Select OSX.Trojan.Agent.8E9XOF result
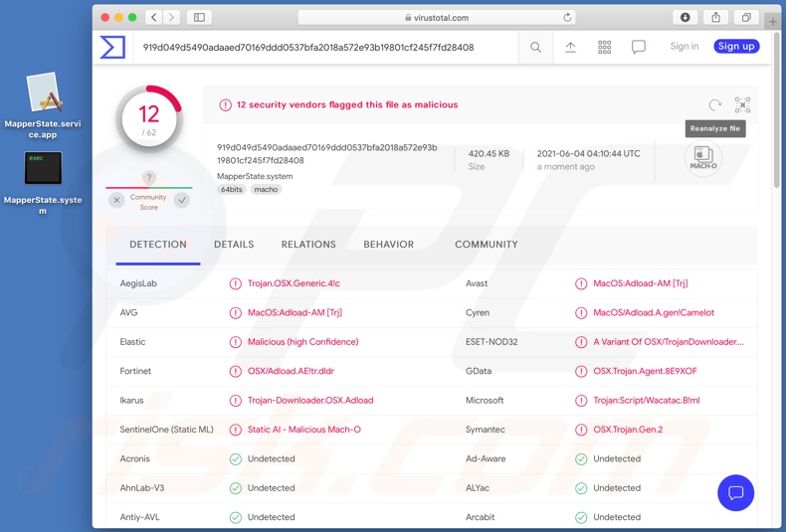The width and height of the screenshot is (786, 532). point(645,371)
